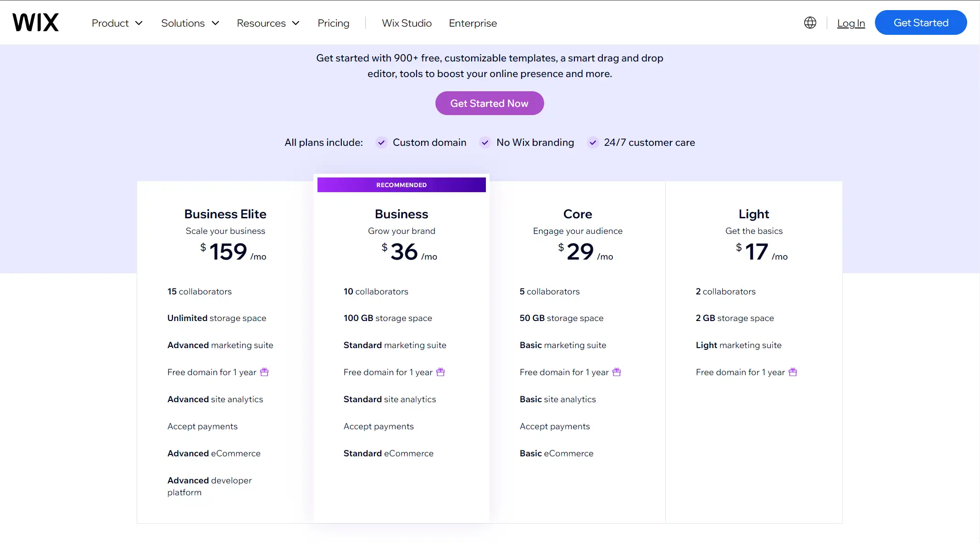Viewport: 980px width, 543px height.
Task: Click the No Wix branding checkmark icon
Action: click(485, 143)
